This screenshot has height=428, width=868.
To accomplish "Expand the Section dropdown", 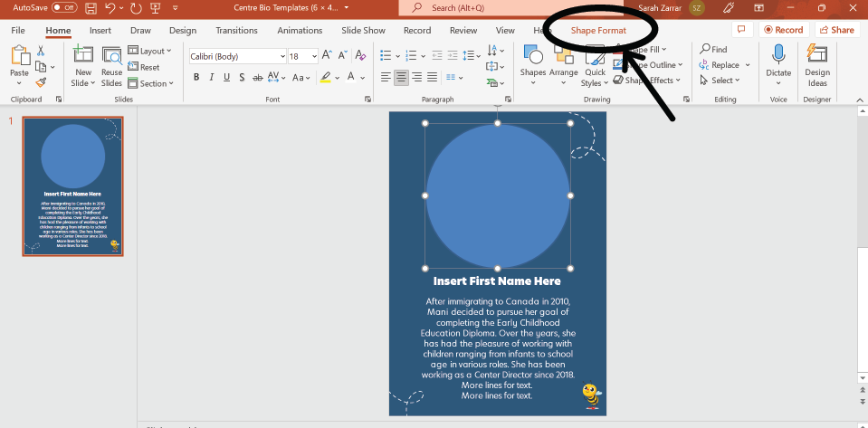I will (x=152, y=83).
